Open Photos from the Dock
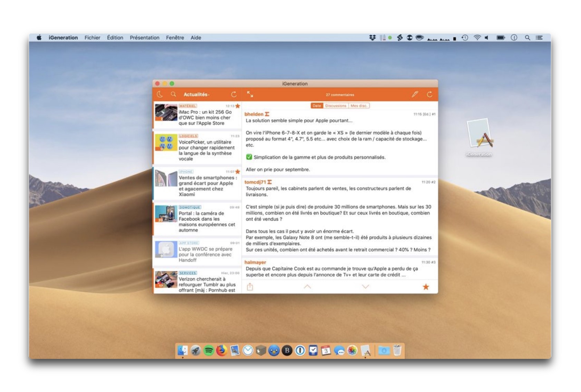This screenshot has height=392, width=581. point(352,351)
